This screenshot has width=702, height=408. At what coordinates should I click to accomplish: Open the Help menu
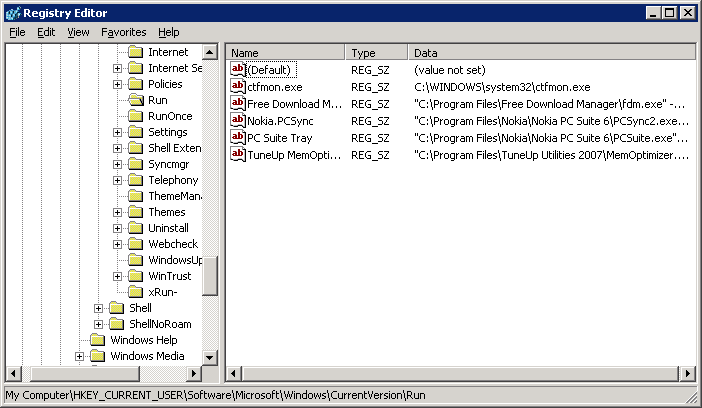tap(169, 32)
